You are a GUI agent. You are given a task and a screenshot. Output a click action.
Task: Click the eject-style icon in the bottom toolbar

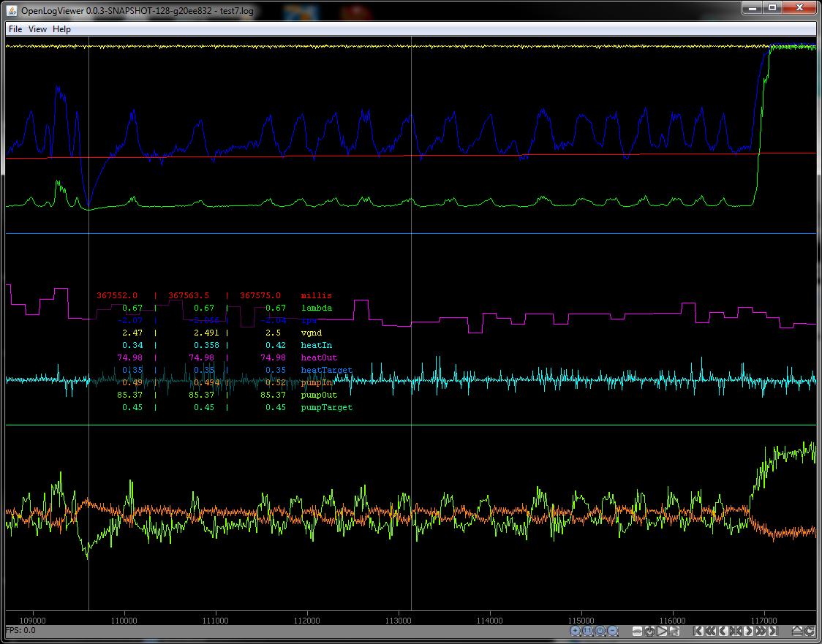(796, 631)
